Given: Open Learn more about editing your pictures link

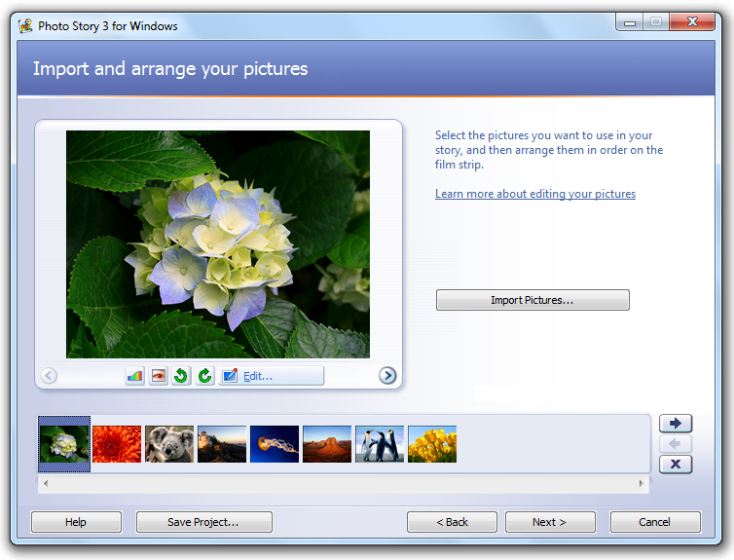Looking at the screenshot, I should click(x=535, y=194).
